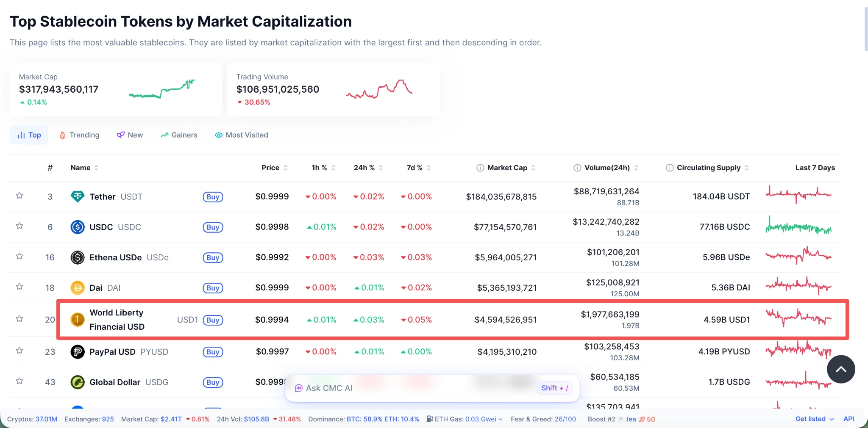Open the Get listed dropdown

814,419
